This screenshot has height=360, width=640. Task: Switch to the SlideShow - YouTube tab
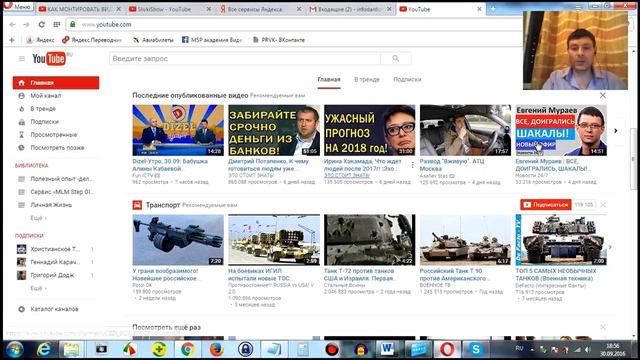pyautogui.click(x=169, y=9)
